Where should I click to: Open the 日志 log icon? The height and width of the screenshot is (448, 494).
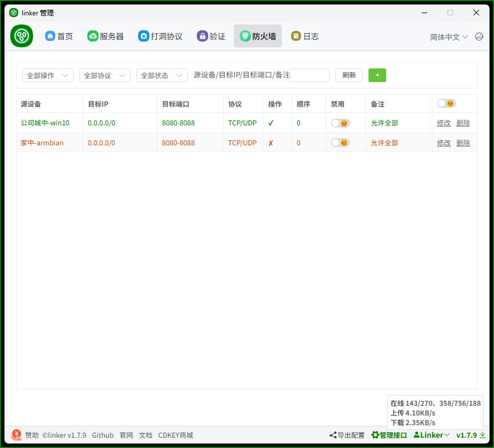pos(295,35)
